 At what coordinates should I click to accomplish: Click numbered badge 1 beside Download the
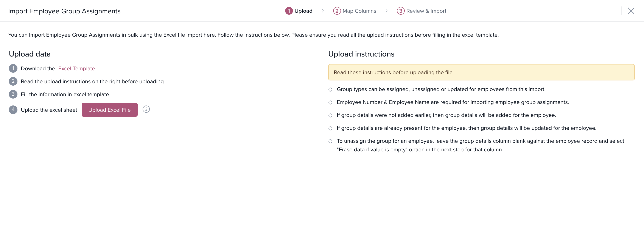pyautogui.click(x=13, y=68)
